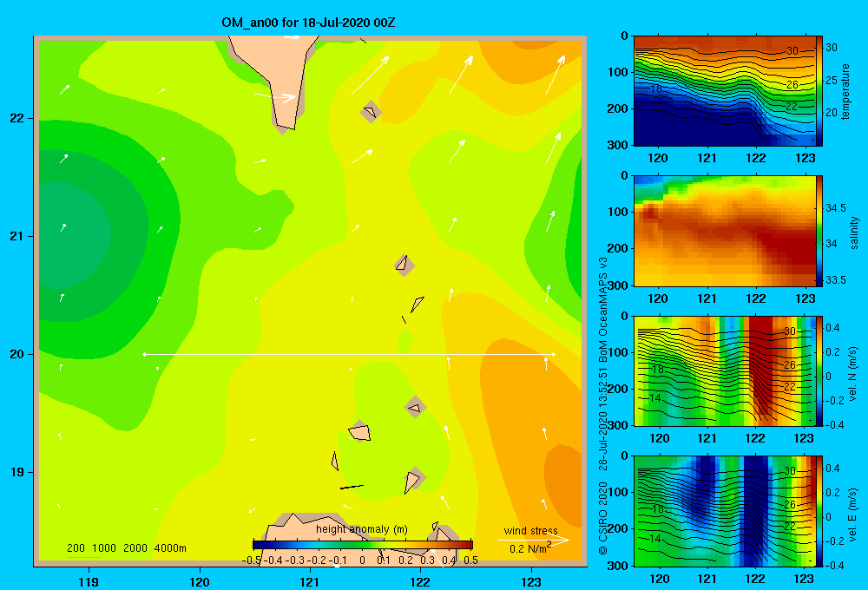The image size is (868, 590).
Task: Click the southern tip of Taiwan landmass
Action: click(x=287, y=128)
